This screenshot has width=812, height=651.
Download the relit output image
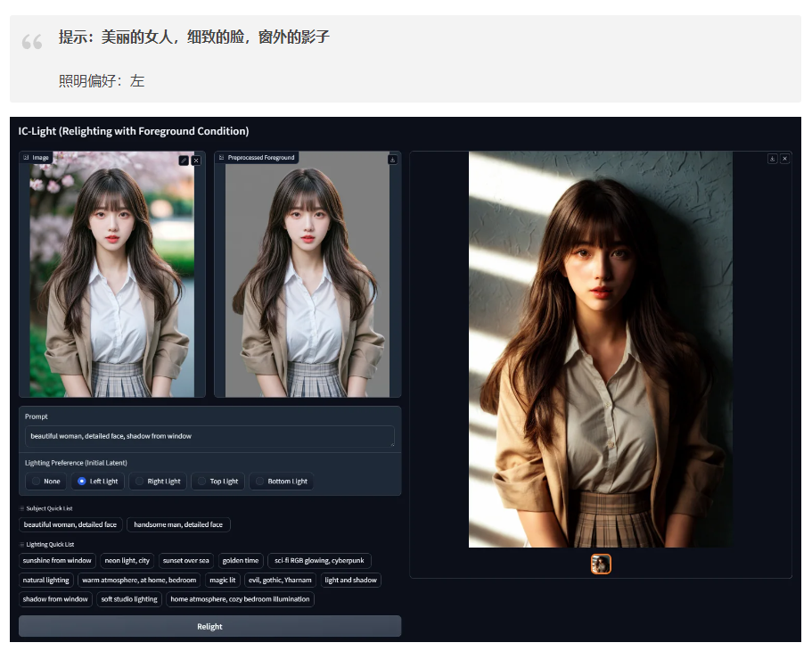[x=772, y=159]
